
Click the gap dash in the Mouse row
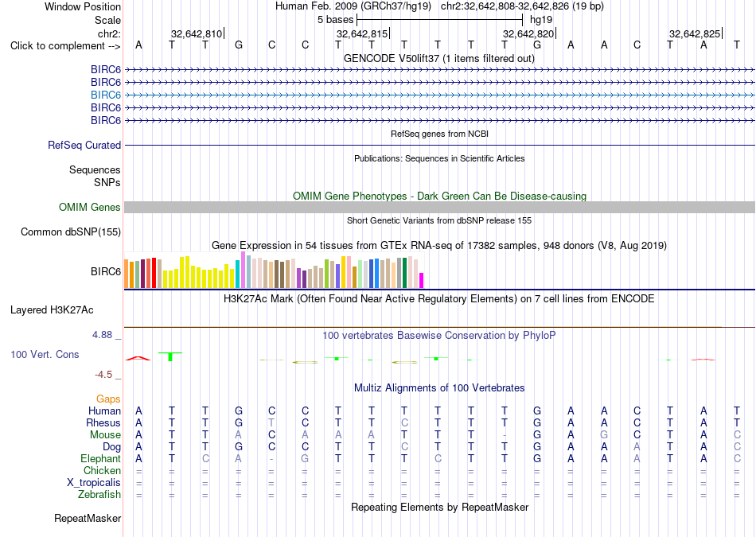click(x=505, y=435)
